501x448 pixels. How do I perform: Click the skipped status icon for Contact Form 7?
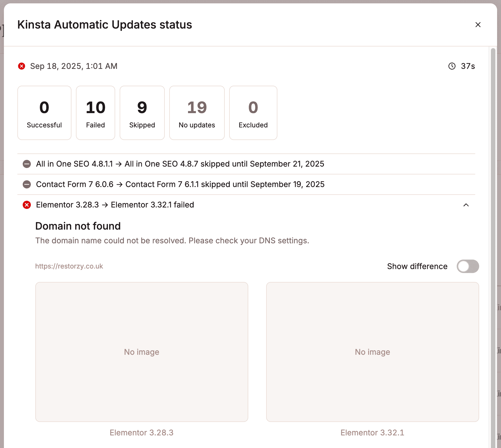tap(27, 184)
